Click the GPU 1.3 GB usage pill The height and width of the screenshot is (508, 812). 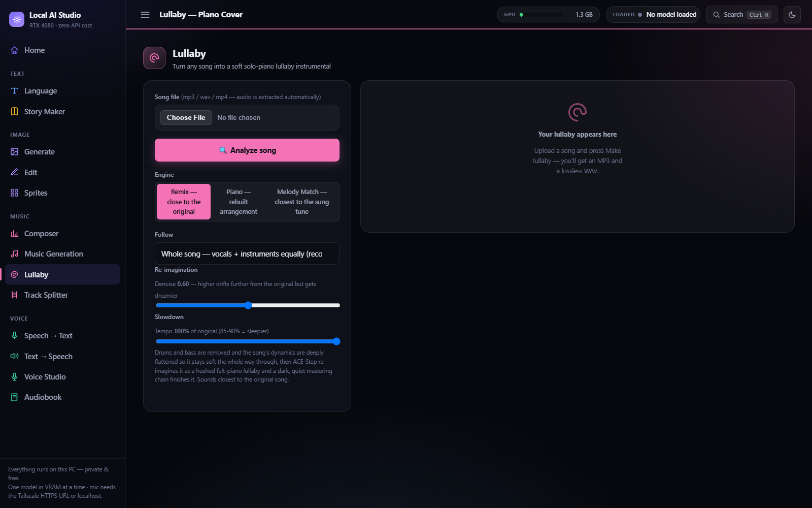[x=548, y=15]
